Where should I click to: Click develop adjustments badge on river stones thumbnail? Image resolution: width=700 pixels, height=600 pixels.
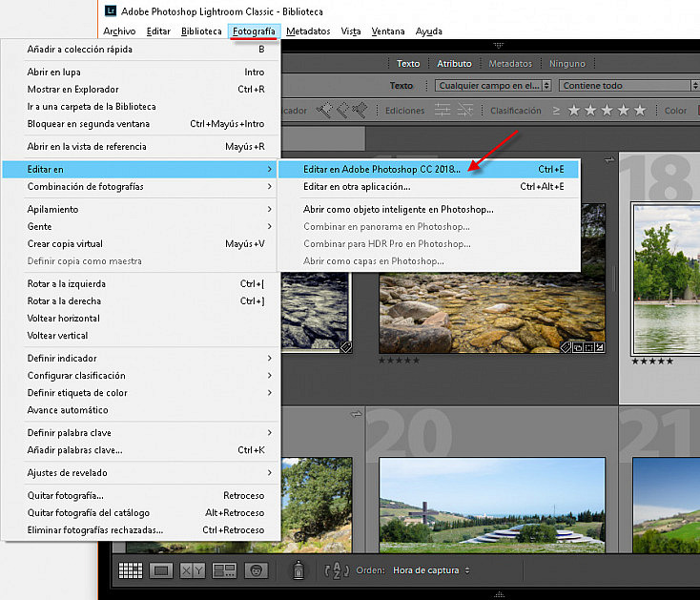pyautogui.click(x=600, y=347)
